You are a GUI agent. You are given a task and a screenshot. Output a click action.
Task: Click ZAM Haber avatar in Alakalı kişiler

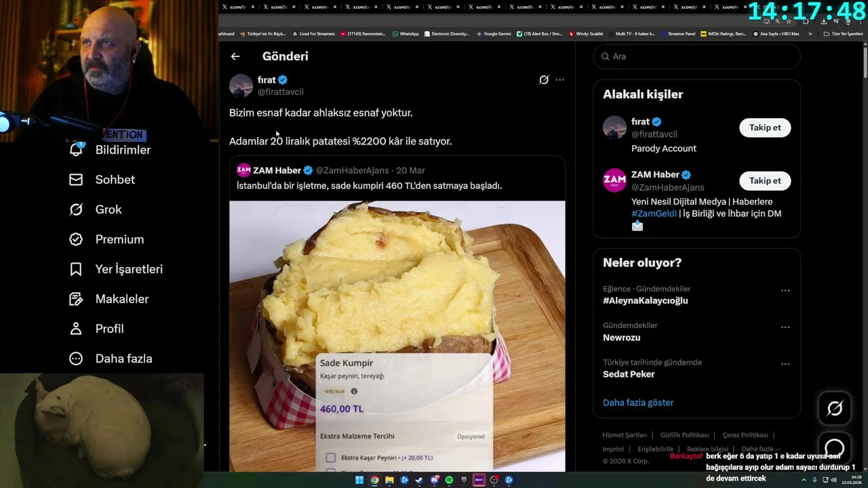click(614, 180)
